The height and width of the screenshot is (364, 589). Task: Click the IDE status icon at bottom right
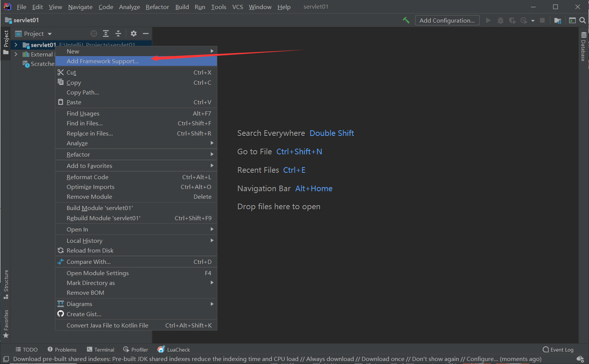click(x=580, y=359)
